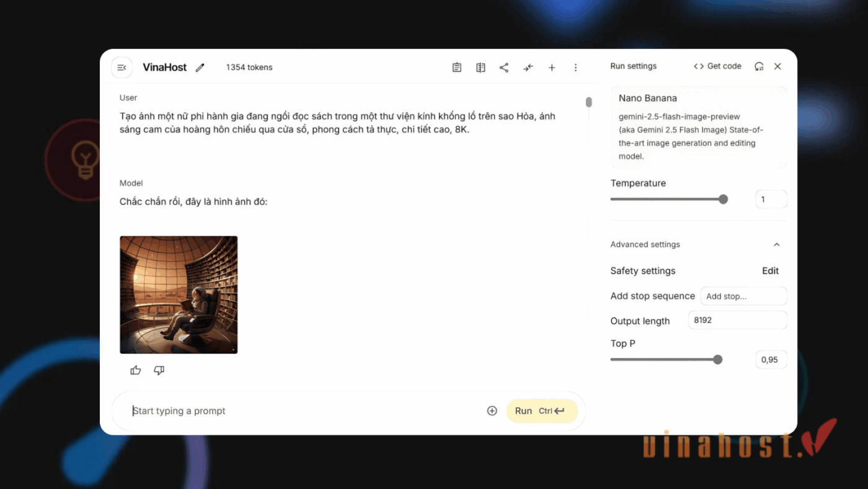
Task: Edit the Safety settings
Action: coord(770,271)
